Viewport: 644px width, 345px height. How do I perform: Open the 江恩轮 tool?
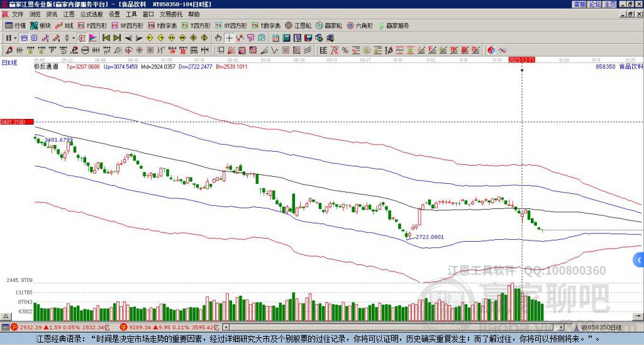(298, 26)
